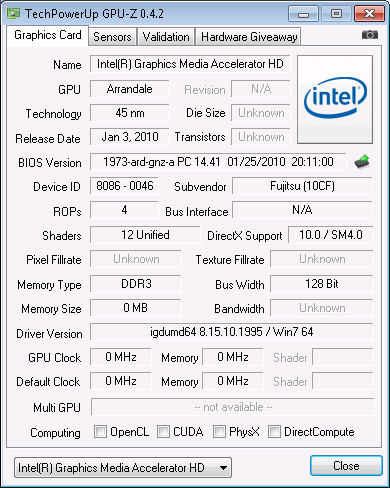Switch to the Sensors tab
This screenshot has width=390, height=488.
[112, 37]
